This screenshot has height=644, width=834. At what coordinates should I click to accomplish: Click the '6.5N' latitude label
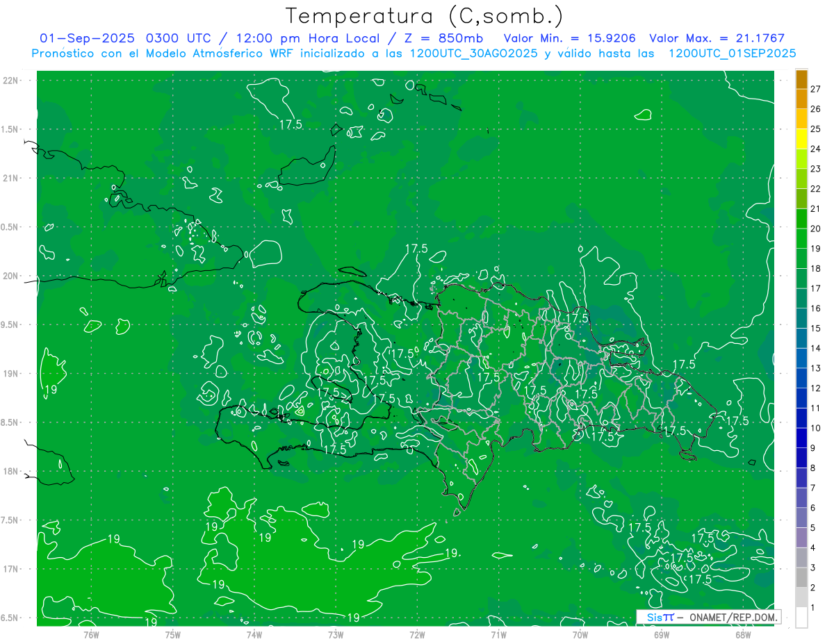9,618
